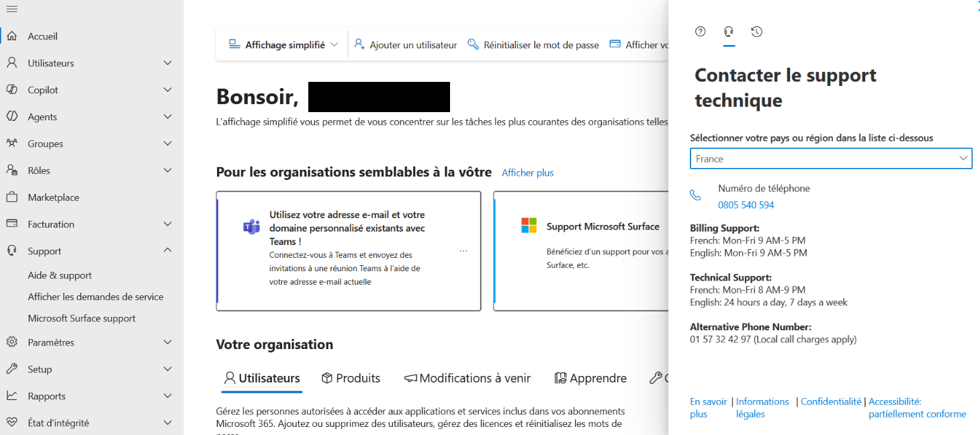Switch to the Apprendre tab
Screen dimensions: 980x435
[590, 379]
